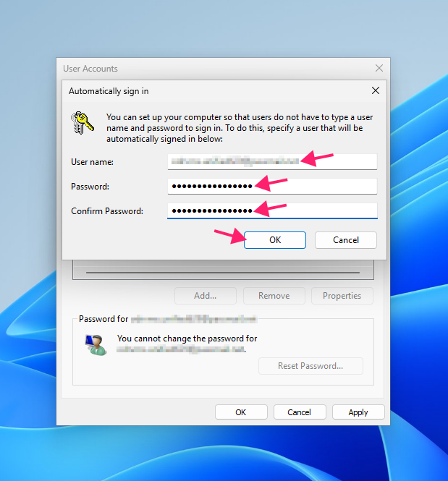Screen dimensions: 448x481
Task: Click Reset Password... button
Action: (x=310, y=366)
